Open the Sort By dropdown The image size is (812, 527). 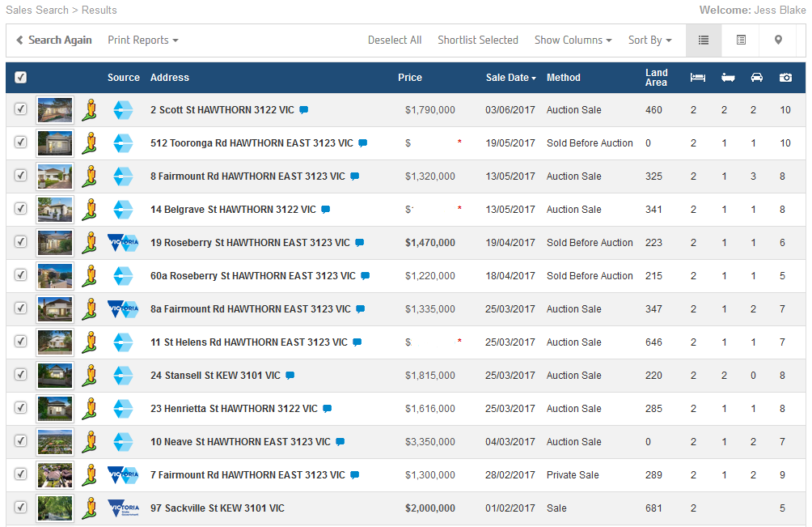649,40
